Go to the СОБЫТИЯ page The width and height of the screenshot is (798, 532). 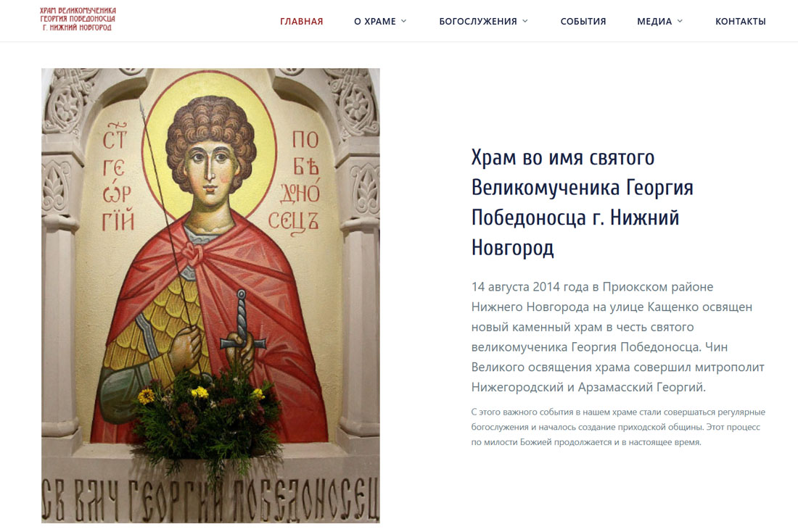pyautogui.click(x=583, y=21)
